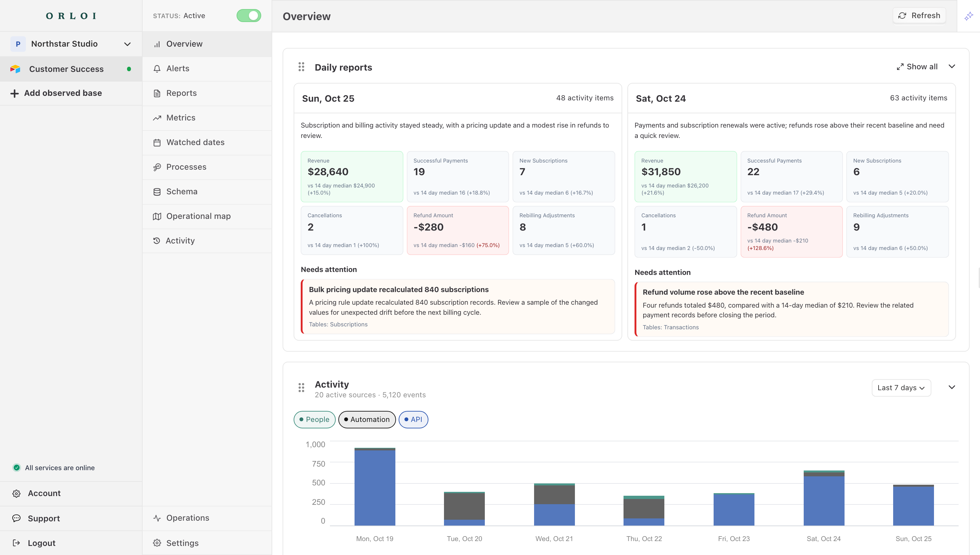Open the Bulk pricing update attention card
The width and height of the screenshot is (980, 555).
[457, 306]
